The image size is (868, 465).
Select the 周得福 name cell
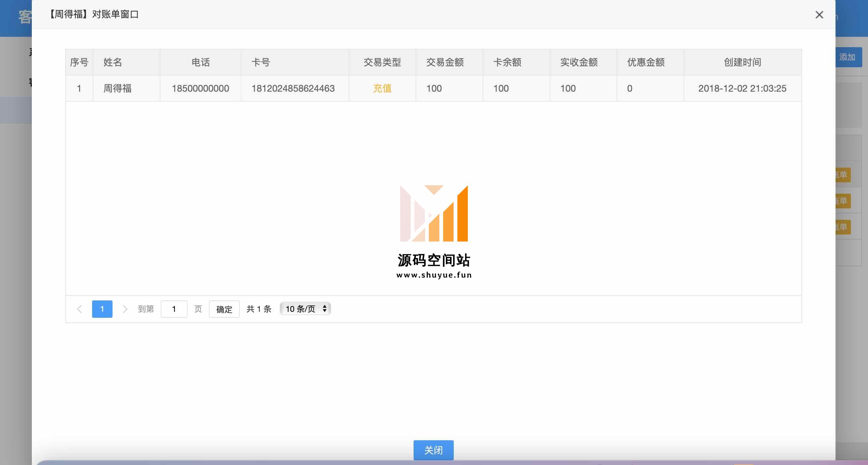tap(126, 89)
